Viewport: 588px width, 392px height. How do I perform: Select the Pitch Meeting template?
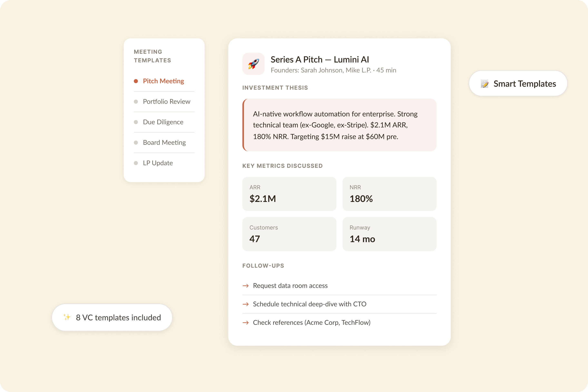tap(163, 81)
